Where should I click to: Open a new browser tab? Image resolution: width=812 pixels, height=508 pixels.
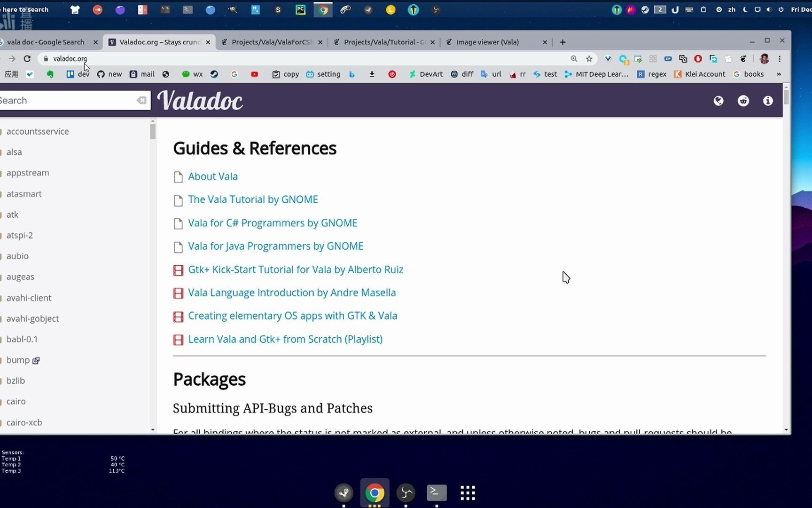(x=562, y=42)
